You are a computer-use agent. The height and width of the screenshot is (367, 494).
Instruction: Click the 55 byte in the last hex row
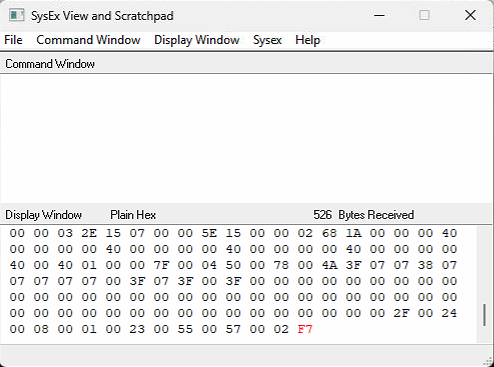coord(185,329)
